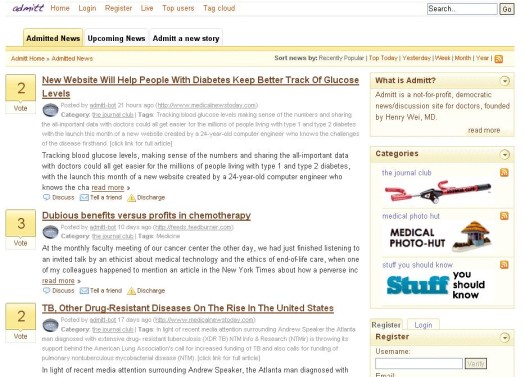This screenshot has width=525, height=377.
Task: Click the Go search button
Action: 507,9
